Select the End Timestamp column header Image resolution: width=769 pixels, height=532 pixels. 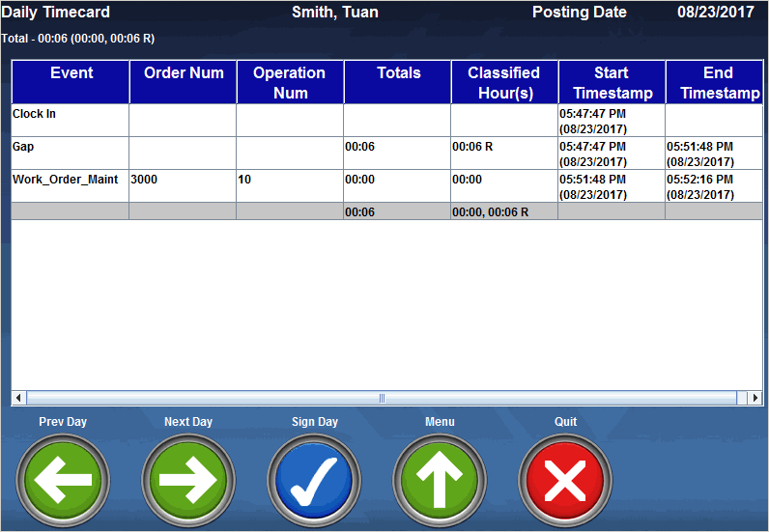[714, 82]
